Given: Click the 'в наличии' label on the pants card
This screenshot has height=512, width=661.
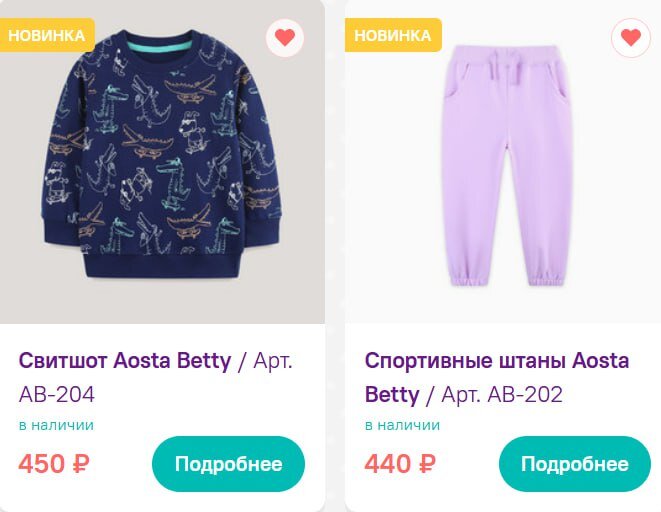Looking at the screenshot, I should [x=402, y=425].
